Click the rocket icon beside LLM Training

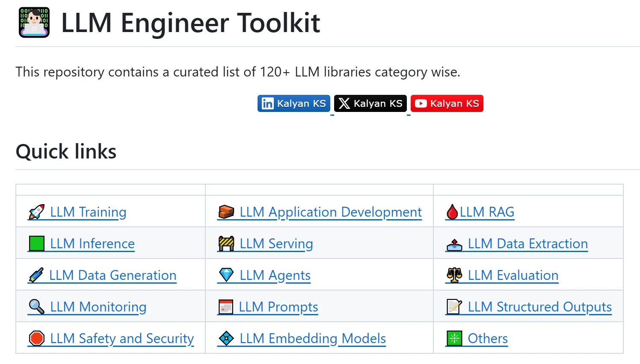36,211
